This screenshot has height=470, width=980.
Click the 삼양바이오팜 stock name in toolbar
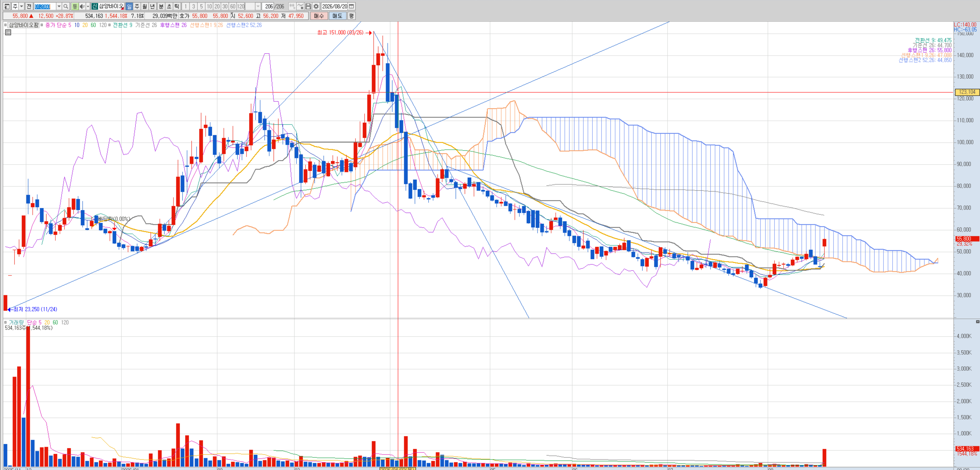(111, 7)
